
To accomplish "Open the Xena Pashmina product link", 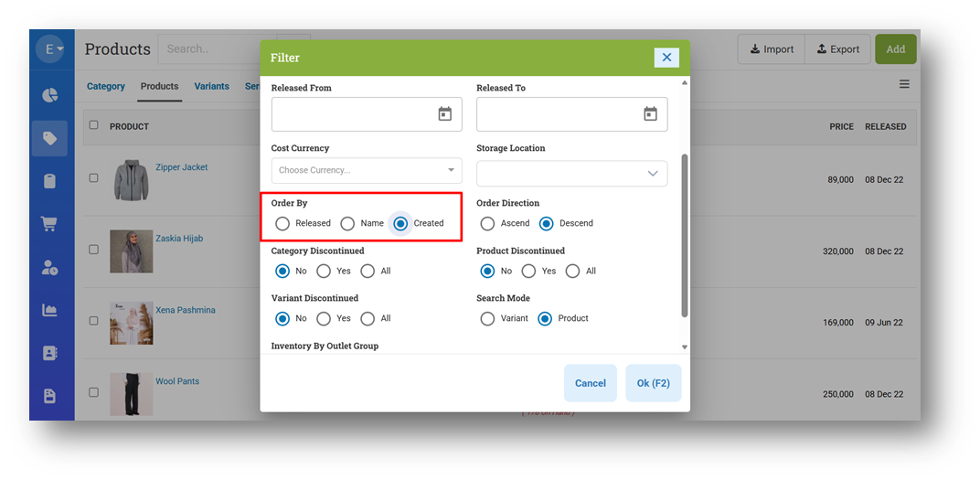I will [x=185, y=310].
